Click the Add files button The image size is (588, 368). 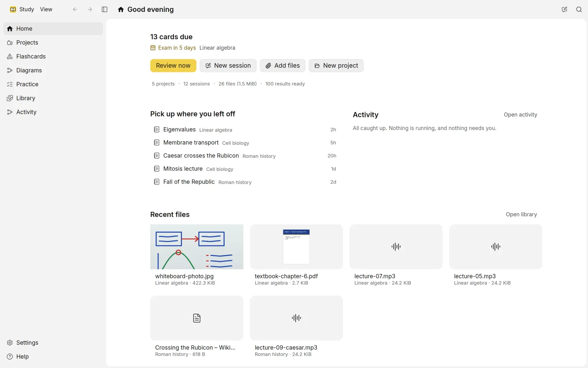click(283, 65)
